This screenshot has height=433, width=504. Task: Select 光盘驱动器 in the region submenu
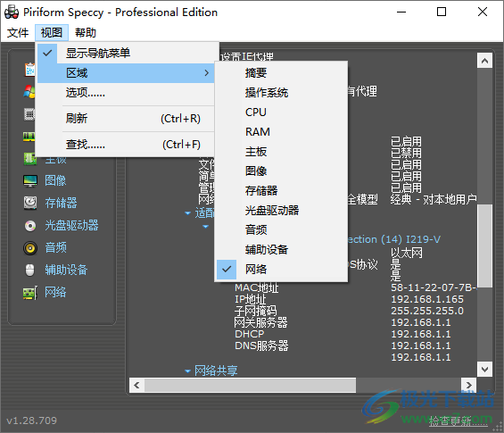(x=281, y=211)
